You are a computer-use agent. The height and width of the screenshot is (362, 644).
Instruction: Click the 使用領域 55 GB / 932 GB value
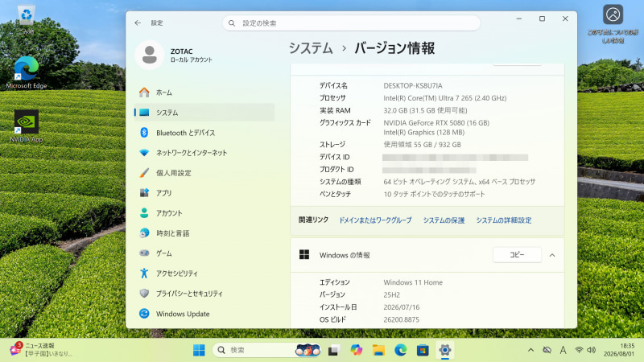[422, 145]
